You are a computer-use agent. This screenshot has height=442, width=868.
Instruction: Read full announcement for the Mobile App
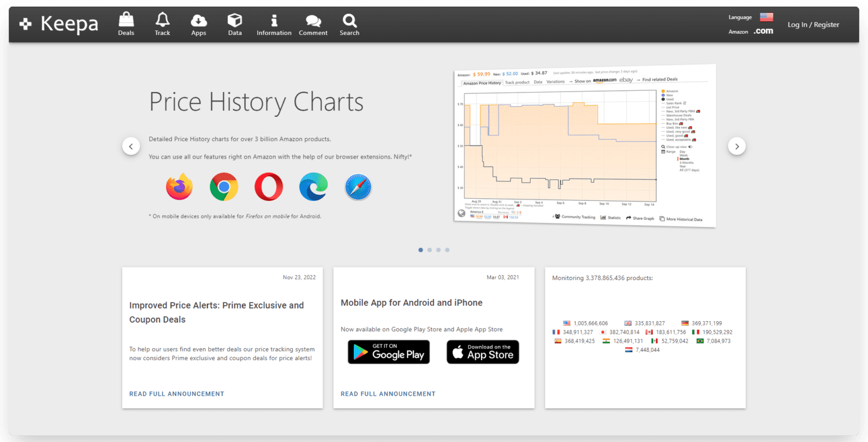388,393
